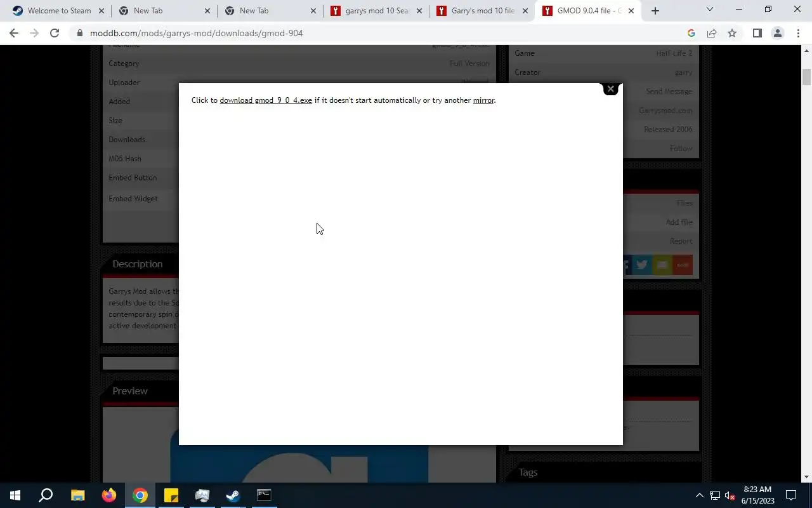The width and height of the screenshot is (812, 508).
Task: Click the download gmod_9_0_4.exe link
Action: point(266,100)
